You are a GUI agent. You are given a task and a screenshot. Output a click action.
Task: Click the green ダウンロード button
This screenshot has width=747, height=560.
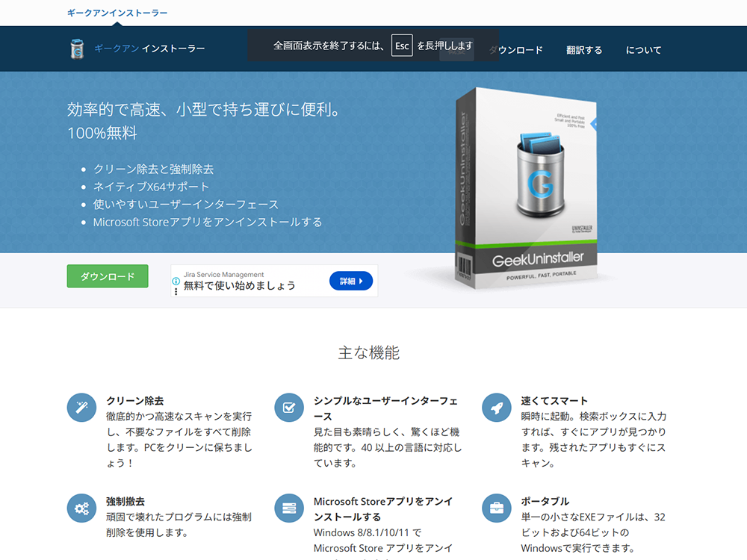[108, 276]
